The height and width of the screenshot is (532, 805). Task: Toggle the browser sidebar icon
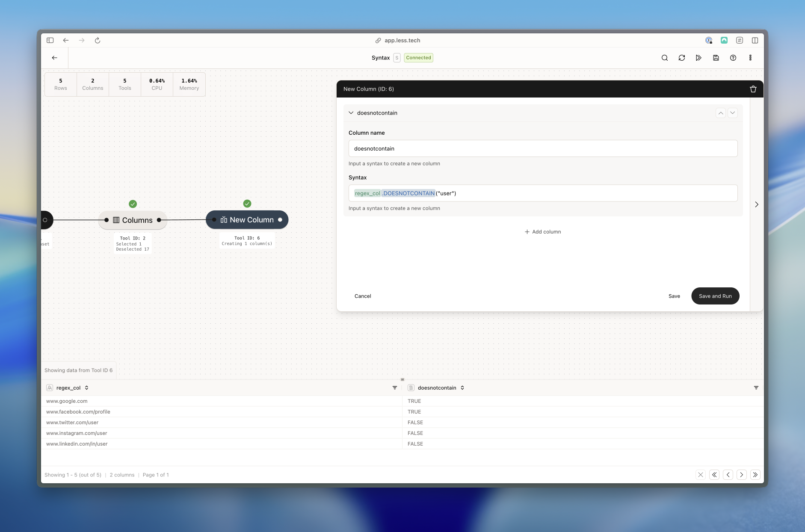(50, 40)
